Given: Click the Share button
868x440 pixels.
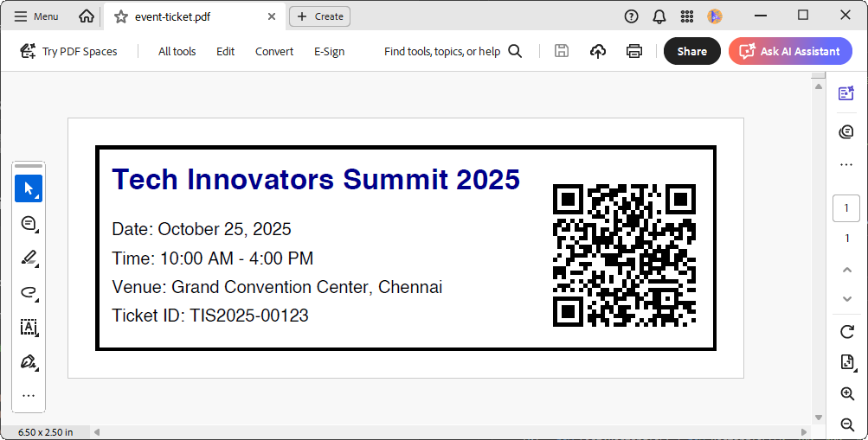Looking at the screenshot, I should [692, 51].
